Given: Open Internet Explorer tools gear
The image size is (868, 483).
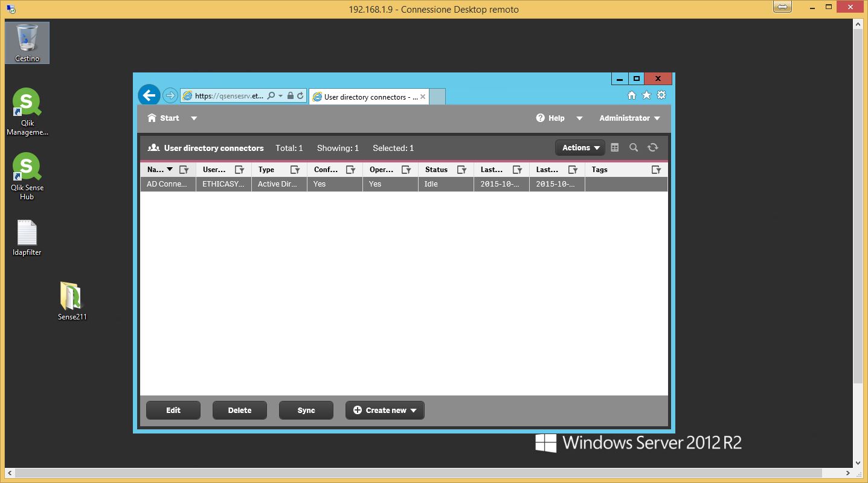Looking at the screenshot, I should click(661, 95).
